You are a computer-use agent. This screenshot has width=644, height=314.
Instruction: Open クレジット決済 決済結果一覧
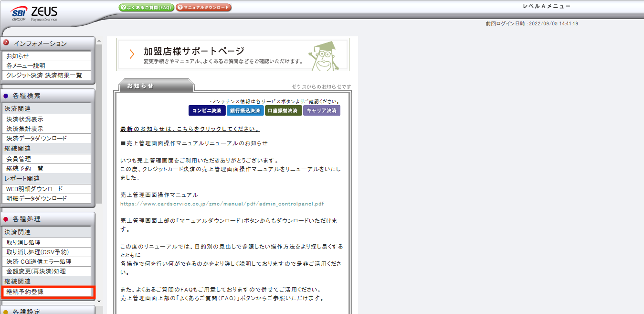click(46, 75)
